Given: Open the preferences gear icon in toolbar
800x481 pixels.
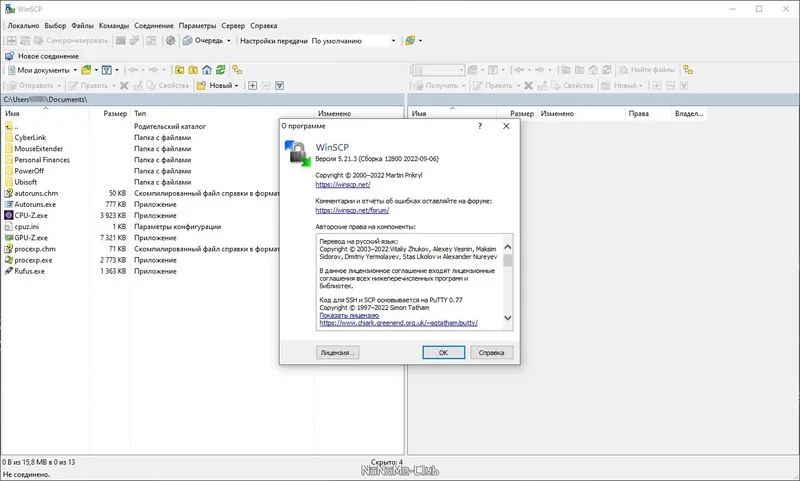Looking at the screenshot, I should [x=170, y=40].
